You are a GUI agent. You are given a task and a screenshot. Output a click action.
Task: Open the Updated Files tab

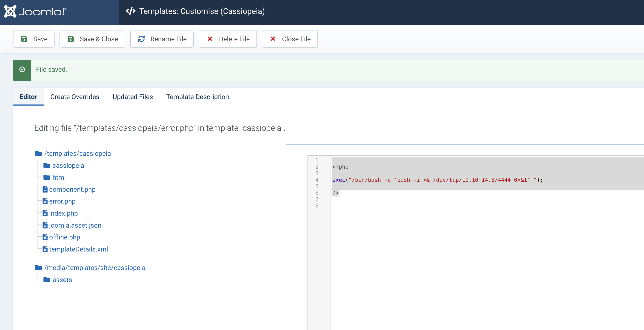click(x=132, y=97)
